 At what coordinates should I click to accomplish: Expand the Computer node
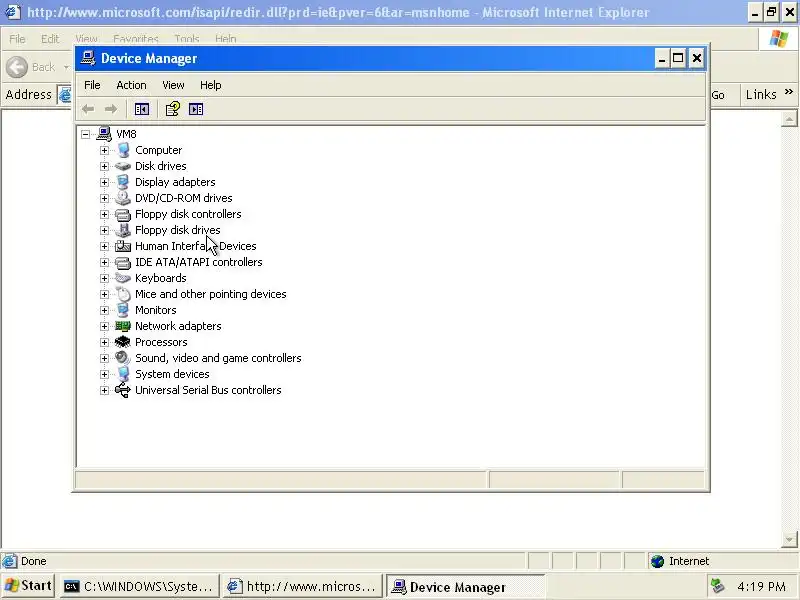tap(104, 150)
